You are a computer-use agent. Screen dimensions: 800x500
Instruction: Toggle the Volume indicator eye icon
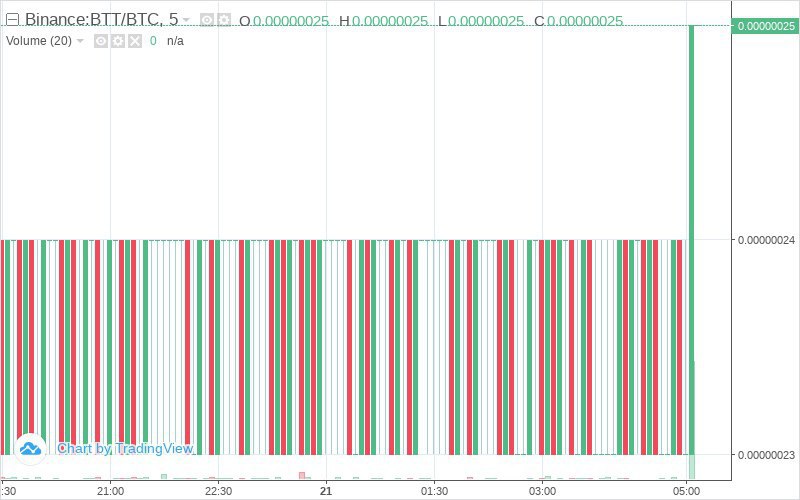pos(101,41)
